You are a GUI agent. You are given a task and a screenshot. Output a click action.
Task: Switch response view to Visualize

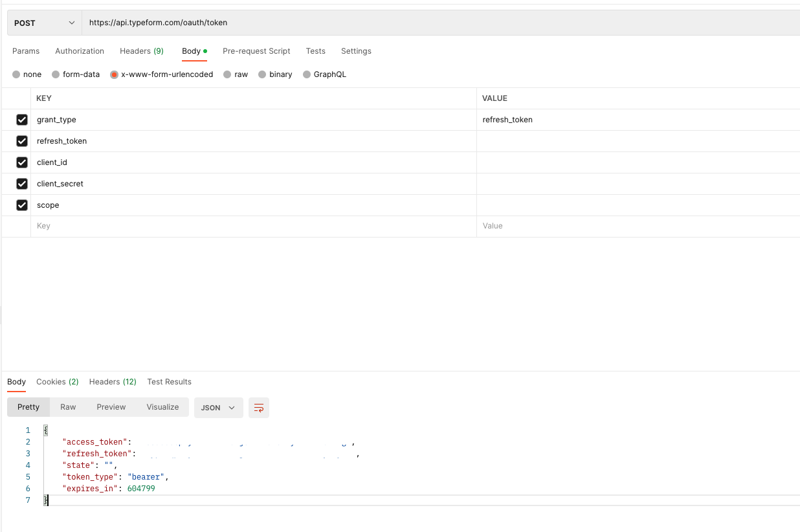[x=162, y=407]
